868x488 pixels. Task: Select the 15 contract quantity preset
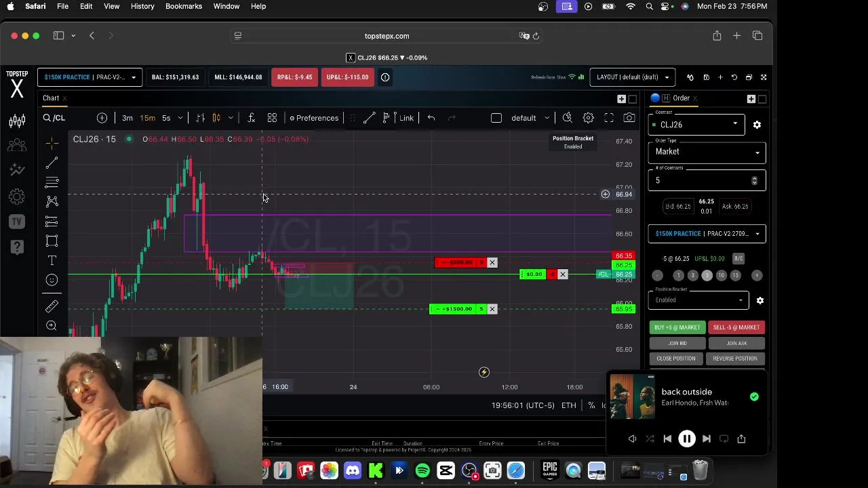(x=735, y=275)
